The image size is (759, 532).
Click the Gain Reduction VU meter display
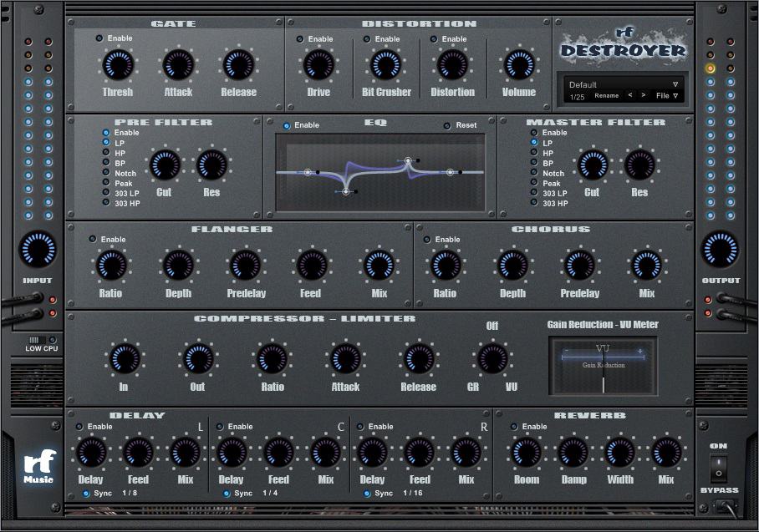(x=604, y=364)
